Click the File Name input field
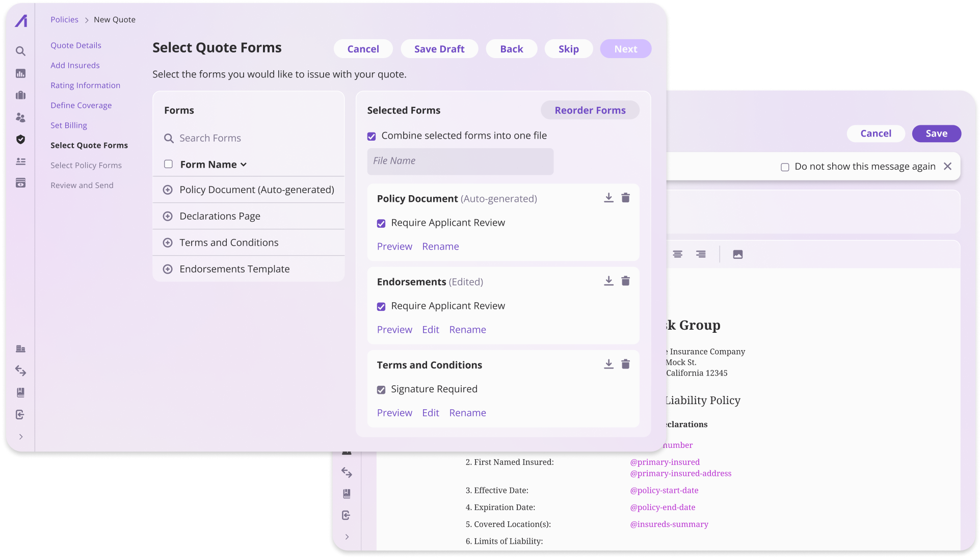 click(x=460, y=161)
